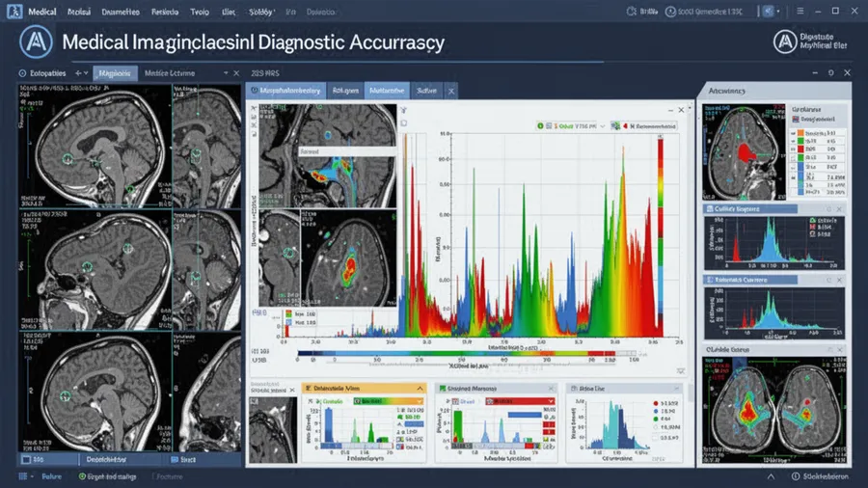
Task: Switch to the second left-panel tab 'Medice...'
Action: pyautogui.click(x=170, y=73)
